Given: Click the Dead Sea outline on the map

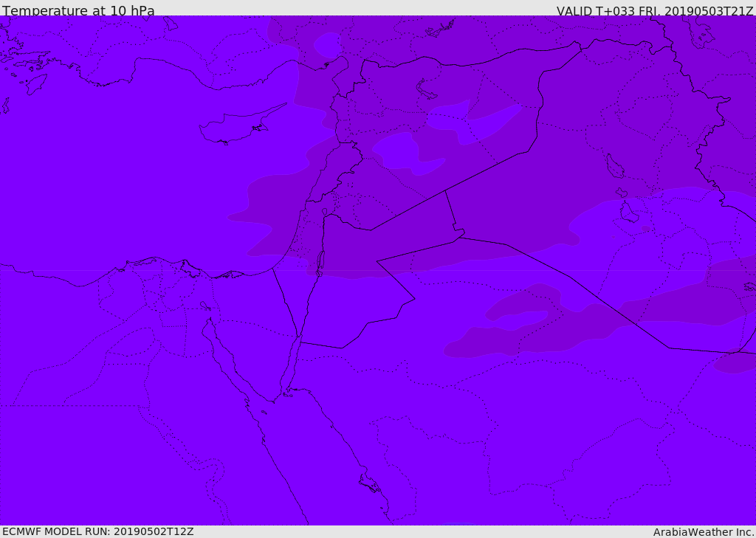Looking at the screenshot, I should (320, 263).
